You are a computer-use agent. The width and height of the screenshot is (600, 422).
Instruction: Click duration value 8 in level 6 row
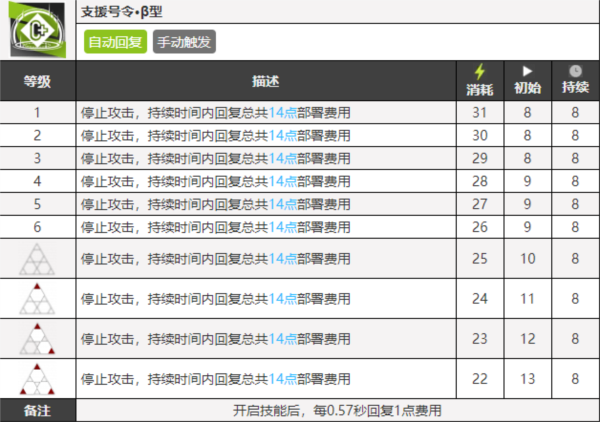click(x=575, y=227)
